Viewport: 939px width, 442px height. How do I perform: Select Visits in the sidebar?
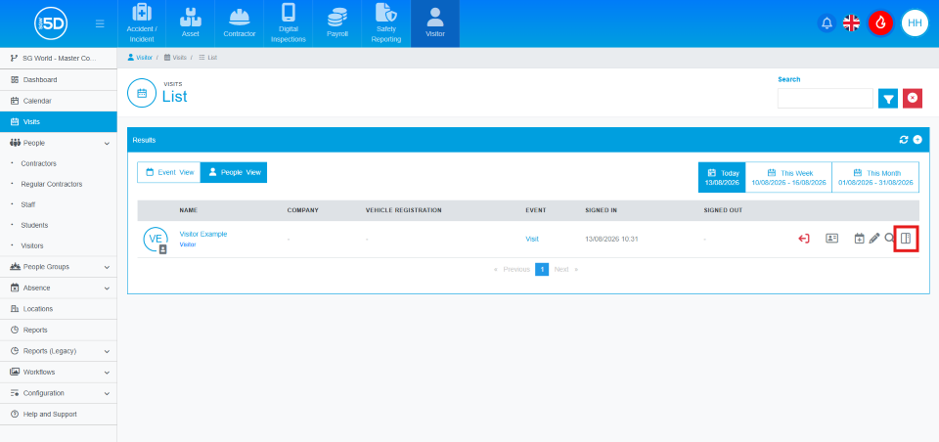(58, 122)
